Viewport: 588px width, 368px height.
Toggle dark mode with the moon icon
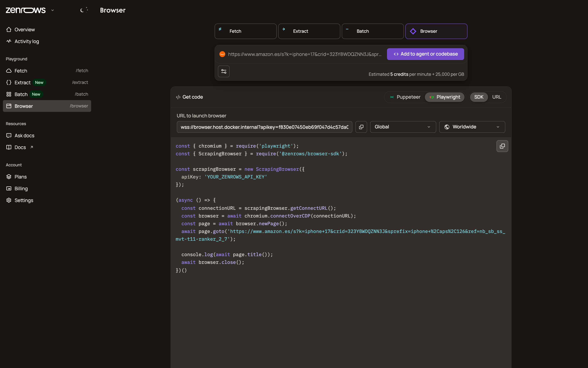84,10
